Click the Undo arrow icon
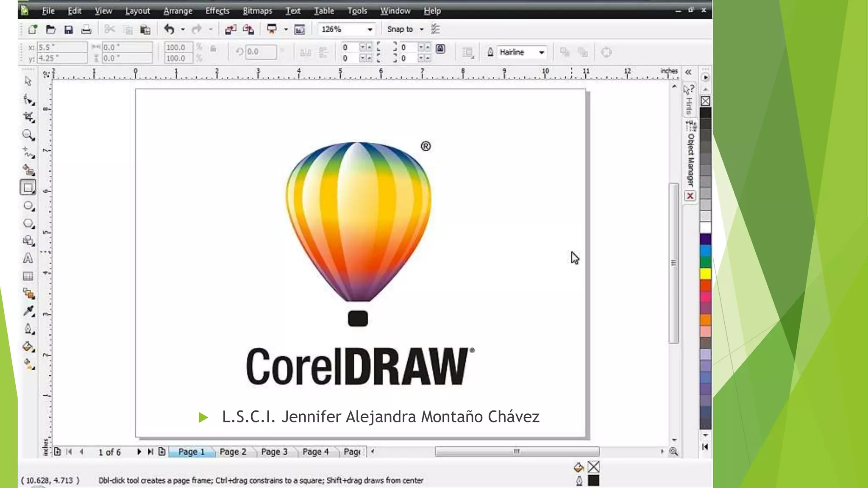Screen dimensions: 868x488 point(169,29)
